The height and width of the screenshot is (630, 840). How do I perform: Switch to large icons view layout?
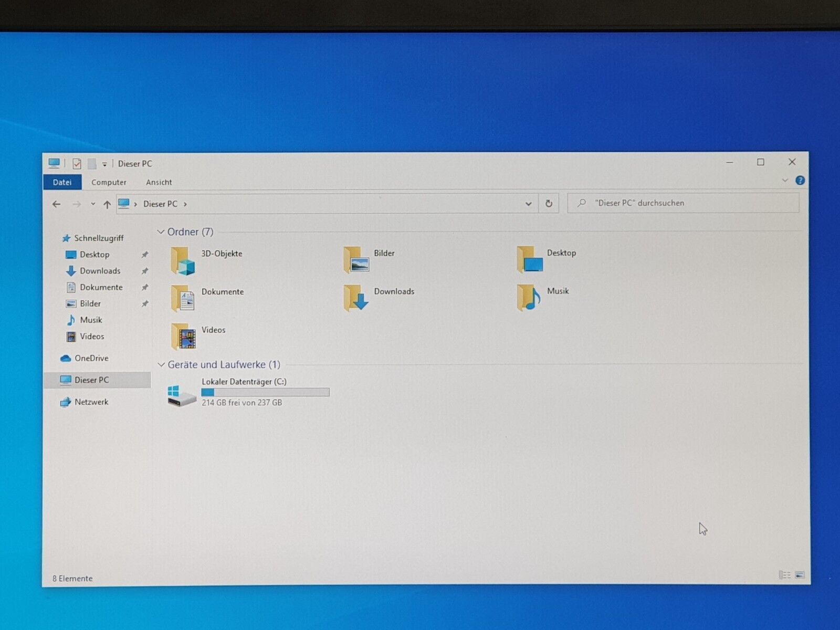800,575
